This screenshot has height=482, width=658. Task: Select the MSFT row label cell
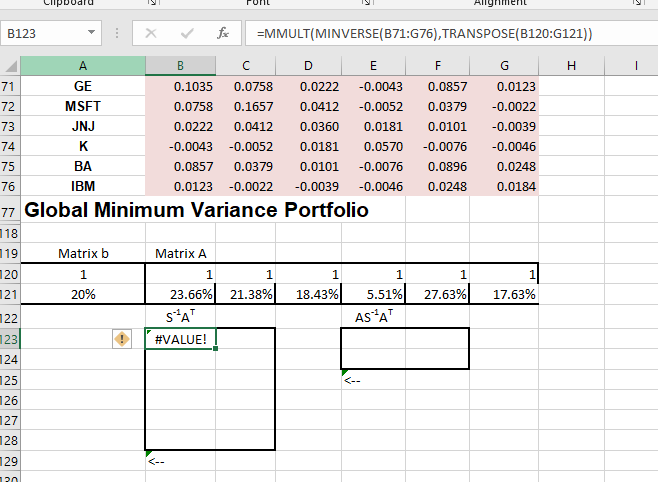click(83, 106)
